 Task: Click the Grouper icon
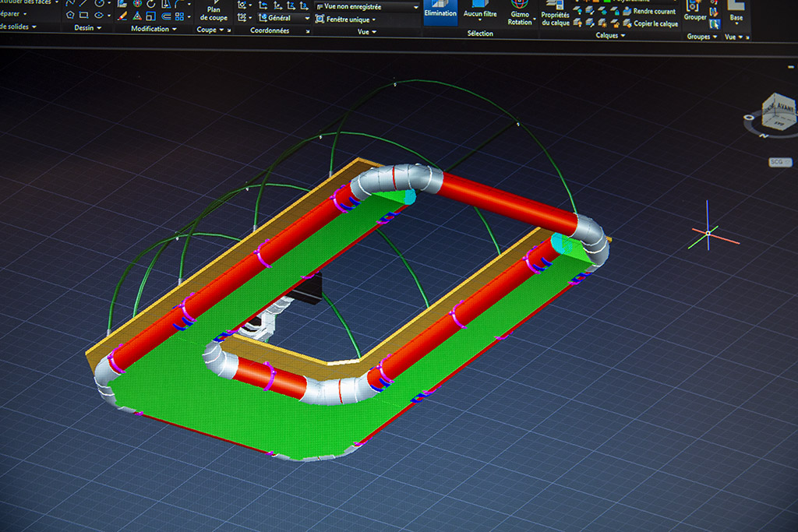[x=695, y=10]
